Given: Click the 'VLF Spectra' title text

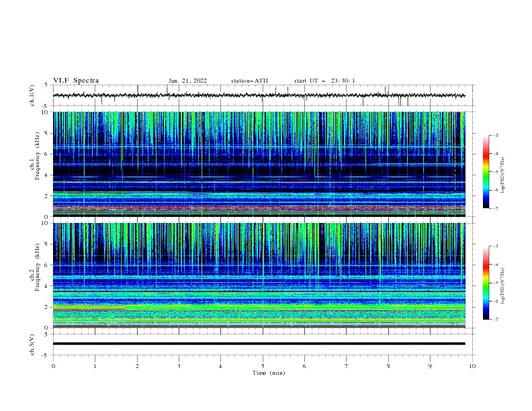Looking at the screenshot, I should click(76, 81).
